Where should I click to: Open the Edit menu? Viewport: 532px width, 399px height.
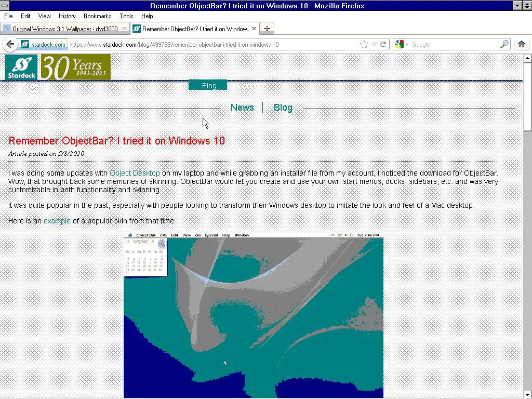25,16
